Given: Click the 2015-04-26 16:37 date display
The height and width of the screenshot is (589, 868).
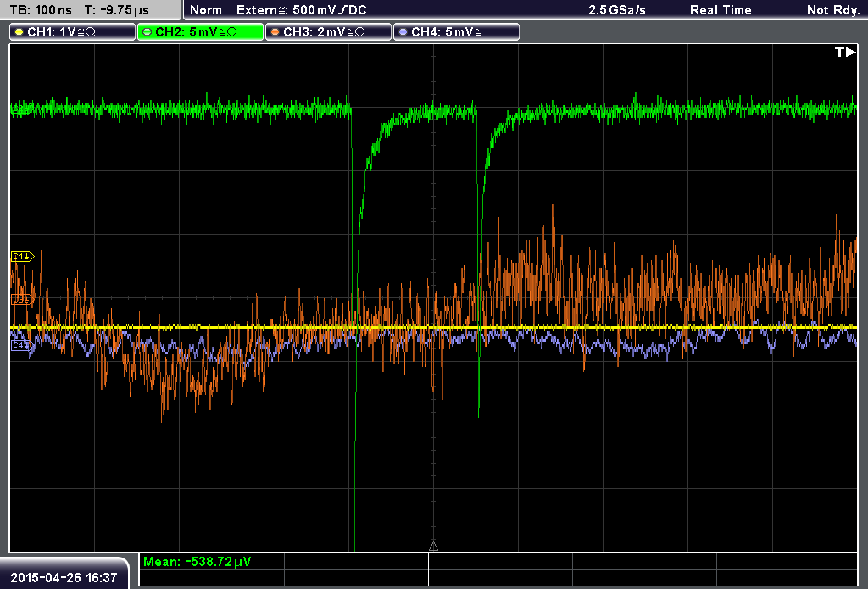Looking at the screenshot, I should tap(64, 577).
